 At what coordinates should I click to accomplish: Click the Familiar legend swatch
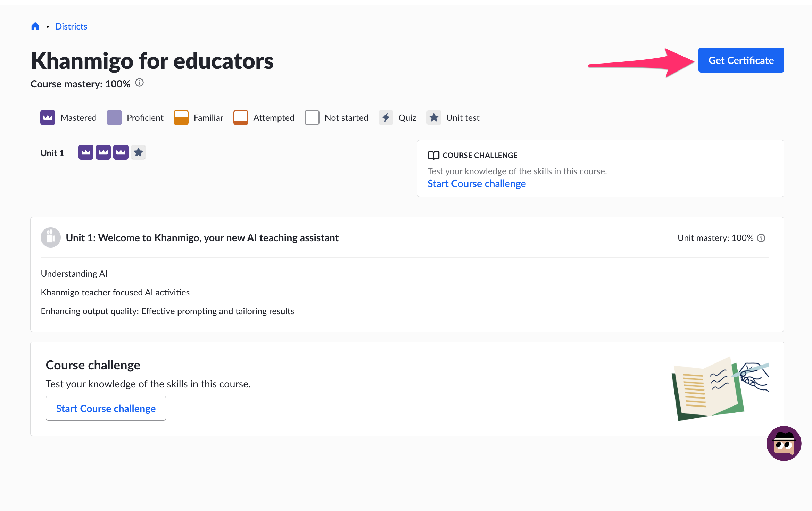181,117
